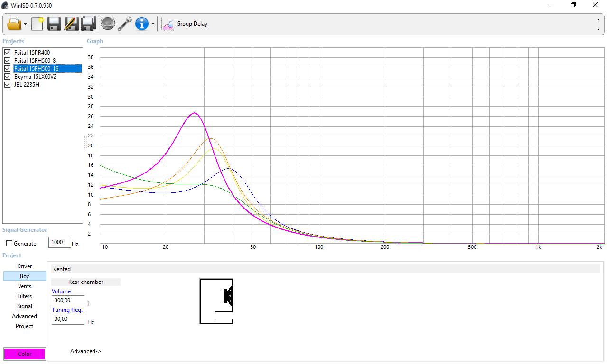Screen dimensions: 607x364
Task: Click the generator frequency field showing 1000
Action: click(x=60, y=243)
